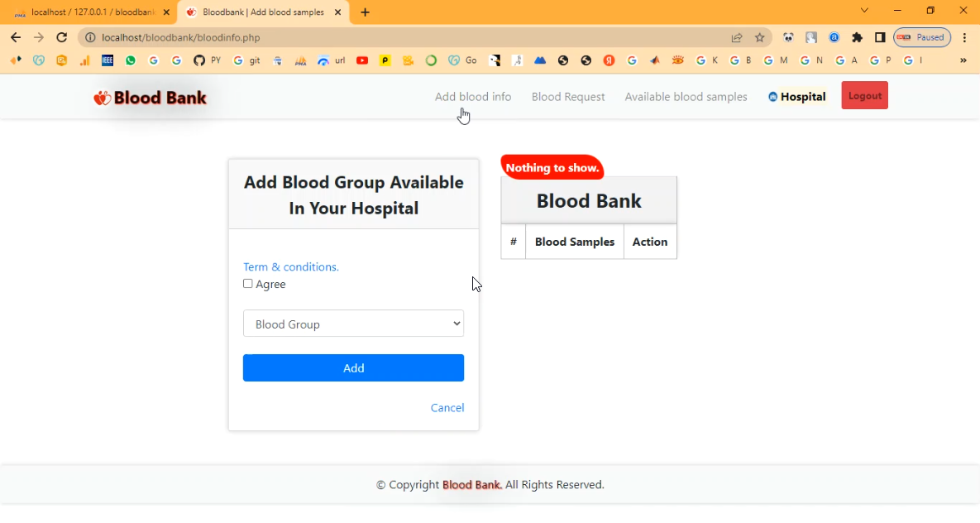
Task: Click the browser forward arrow
Action: click(x=39, y=37)
